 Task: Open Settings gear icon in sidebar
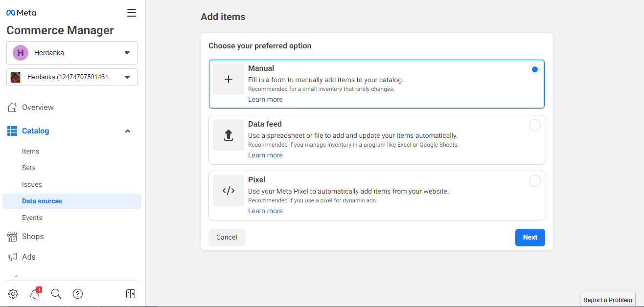pyautogui.click(x=13, y=294)
